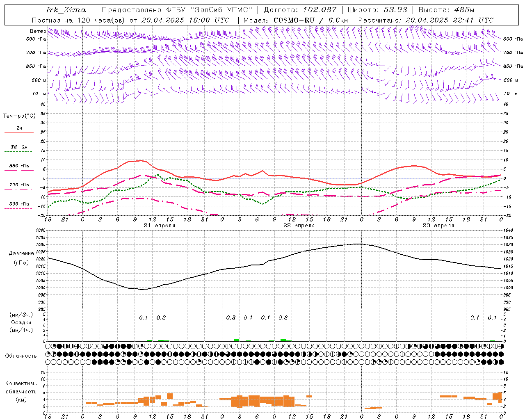Click the '10 м' wind level label on left
Viewport: 525px width, 420px height.
click(x=39, y=94)
